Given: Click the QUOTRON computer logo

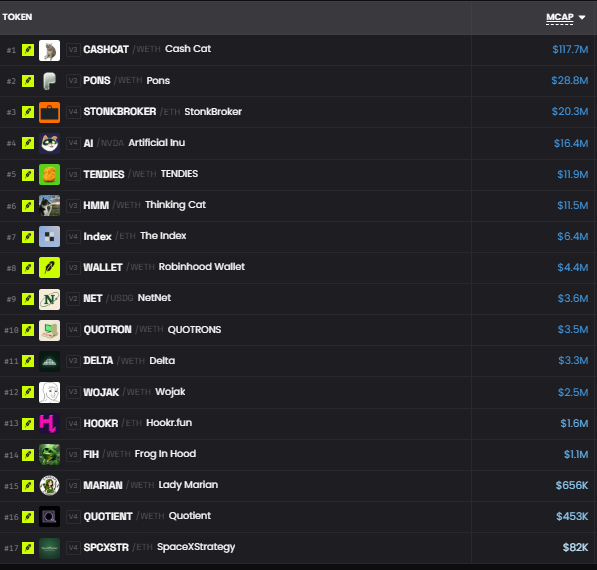Looking at the screenshot, I should pos(49,330).
